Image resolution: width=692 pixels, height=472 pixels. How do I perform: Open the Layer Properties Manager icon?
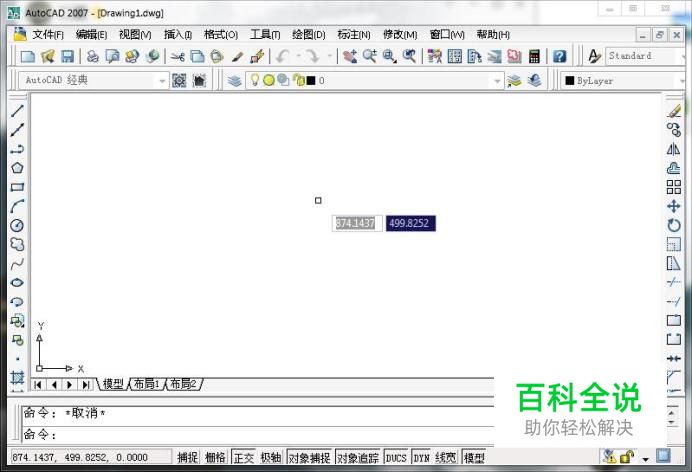[235, 81]
